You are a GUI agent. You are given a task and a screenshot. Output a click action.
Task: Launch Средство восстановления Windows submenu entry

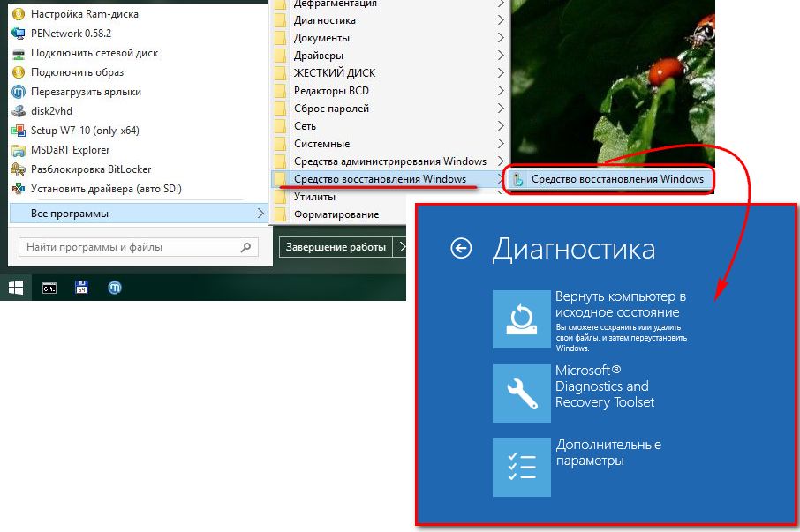tap(608, 179)
